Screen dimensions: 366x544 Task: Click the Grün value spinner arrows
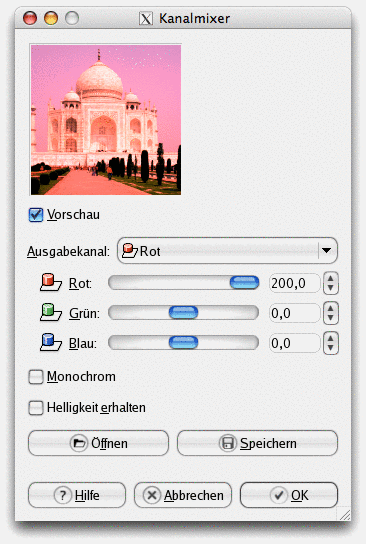click(331, 313)
